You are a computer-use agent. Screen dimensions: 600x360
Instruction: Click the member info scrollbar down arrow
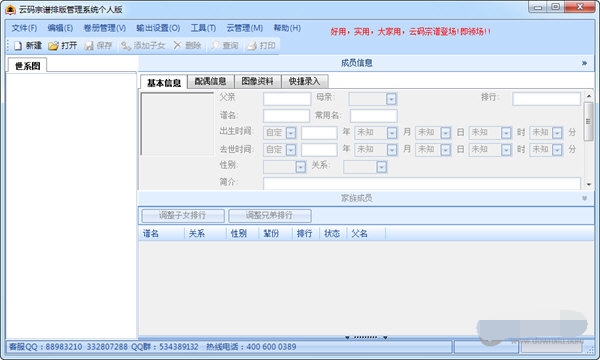tap(589, 184)
